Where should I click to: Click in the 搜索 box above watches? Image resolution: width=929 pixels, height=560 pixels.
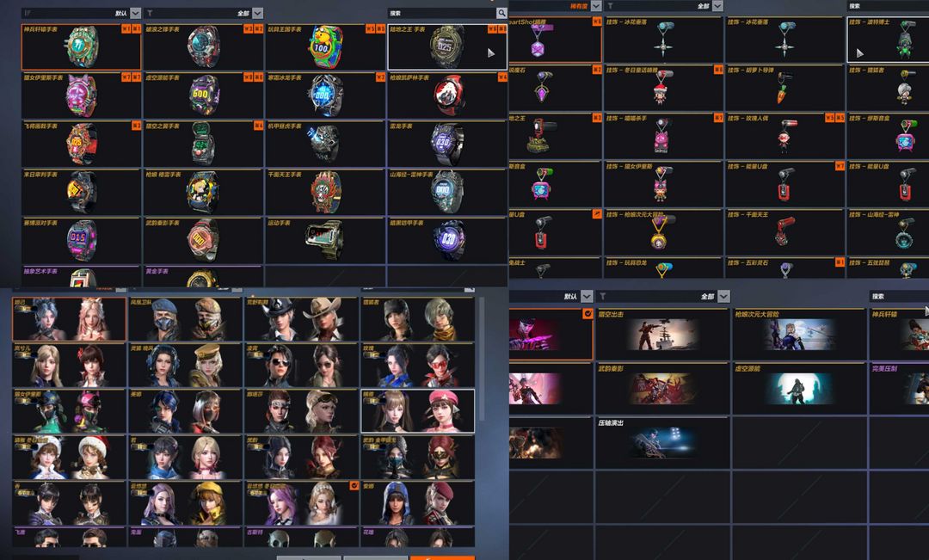441,13
